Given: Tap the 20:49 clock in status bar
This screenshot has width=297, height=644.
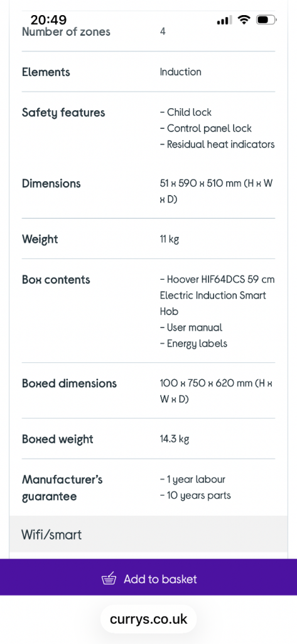Looking at the screenshot, I should 48,19.
